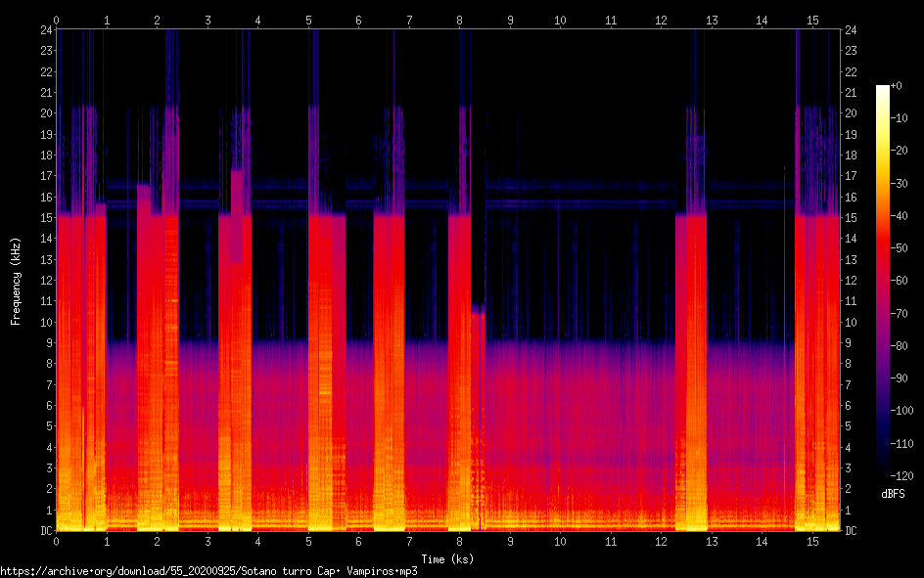Click the "DC" label on the right frequency axis
The height and width of the screenshot is (578, 924).
851,531
